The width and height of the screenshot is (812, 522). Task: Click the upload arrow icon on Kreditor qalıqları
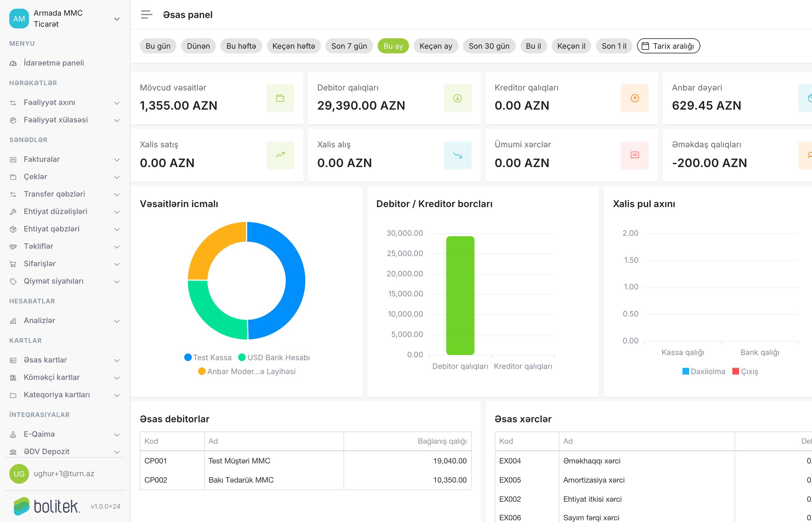coord(635,98)
